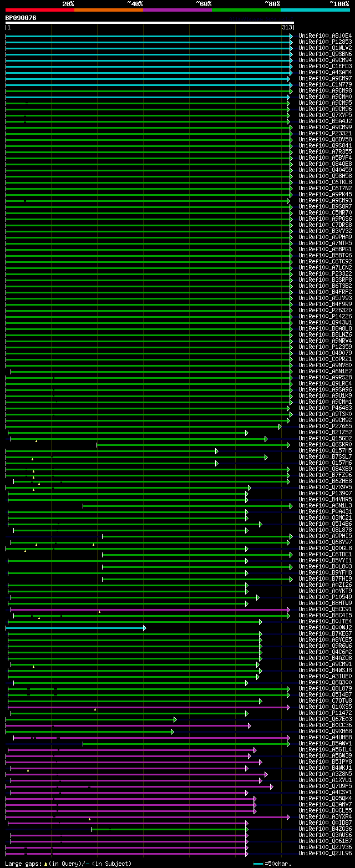Select UniRef100_Q943W1 hit
Screen dimensions: 355x868
[x=325, y=323]
